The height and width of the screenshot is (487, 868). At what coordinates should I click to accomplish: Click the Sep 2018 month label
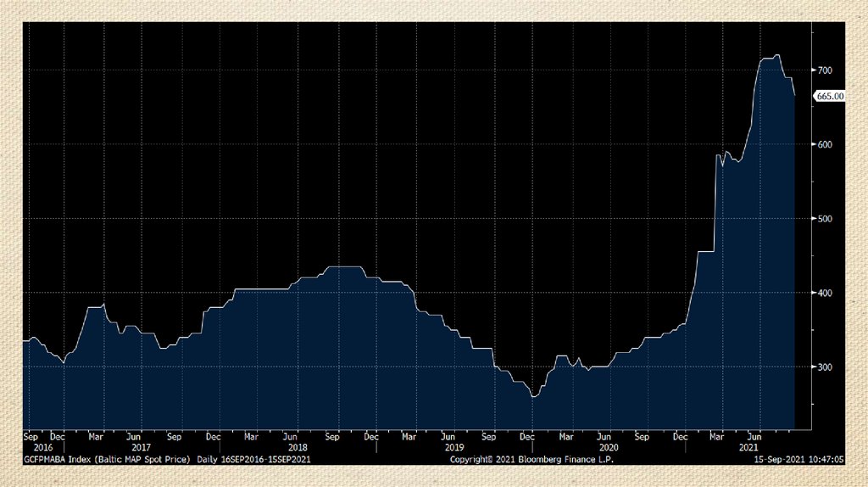[x=332, y=437]
